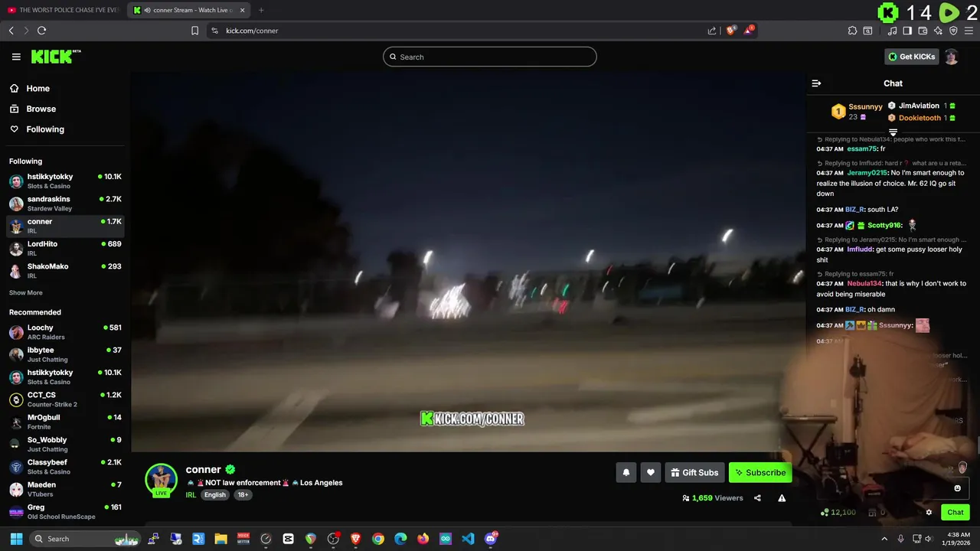The image size is (980, 551).
Task: Open Brave Leo AI sparkle icon
Action: tap(938, 31)
